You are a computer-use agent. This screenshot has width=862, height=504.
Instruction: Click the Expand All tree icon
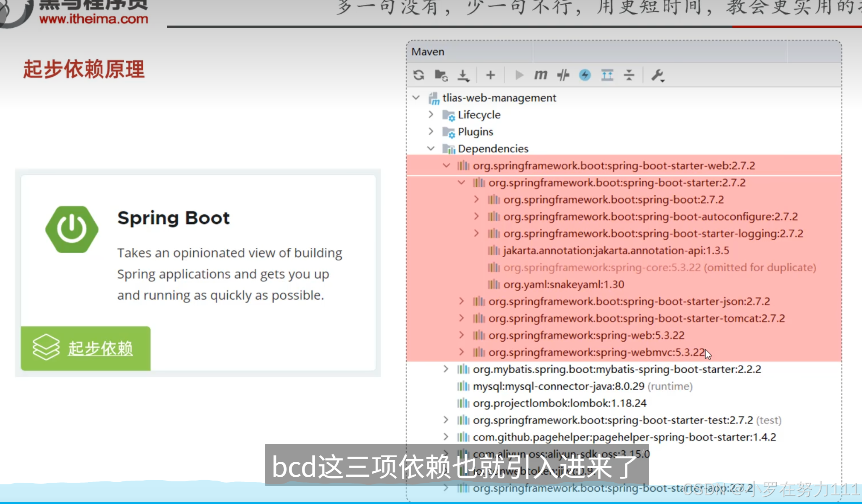pyautogui.click(x=607, y=75)
